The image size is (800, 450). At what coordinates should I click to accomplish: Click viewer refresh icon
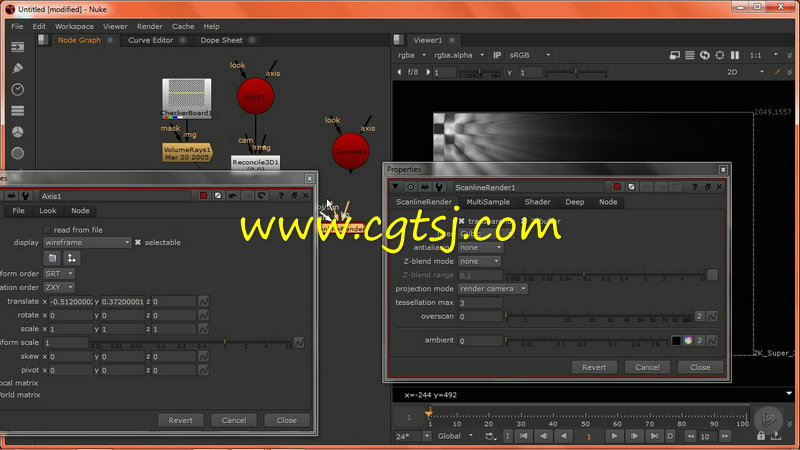point(705,55)
